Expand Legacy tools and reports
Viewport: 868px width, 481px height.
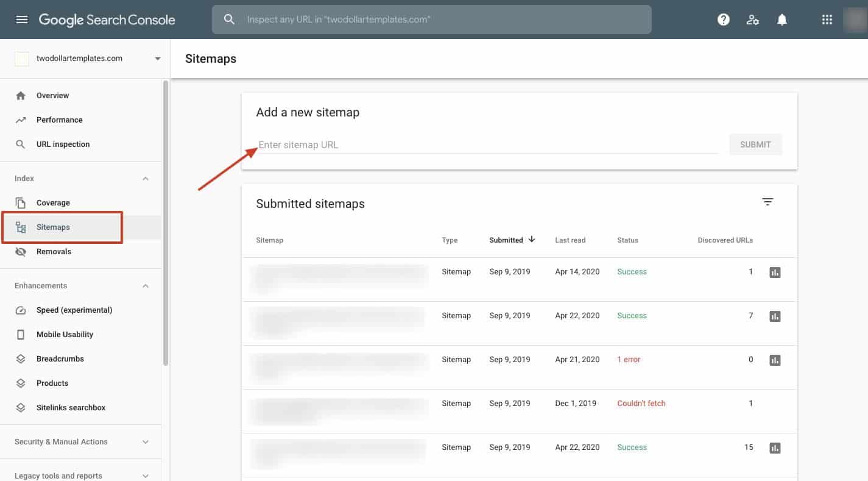[145, 476]
